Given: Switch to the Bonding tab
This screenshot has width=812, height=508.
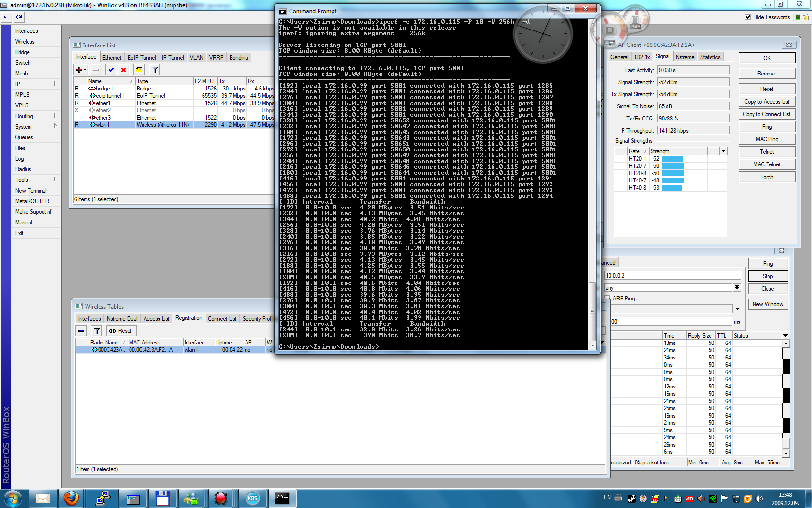Looking at the screenshot, I should click(239, 57).
